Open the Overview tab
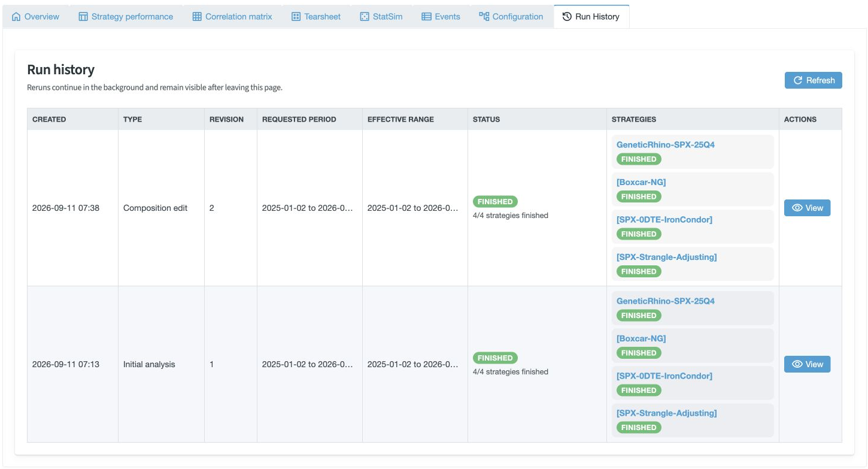 [x=36, y=17]
